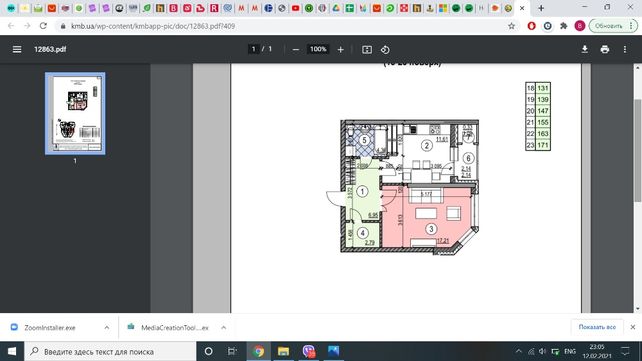The width and height of the screenshot is (642, 361).
Task: Open the Chrome extensions puzzle icon
Action: tap(564, 26)
